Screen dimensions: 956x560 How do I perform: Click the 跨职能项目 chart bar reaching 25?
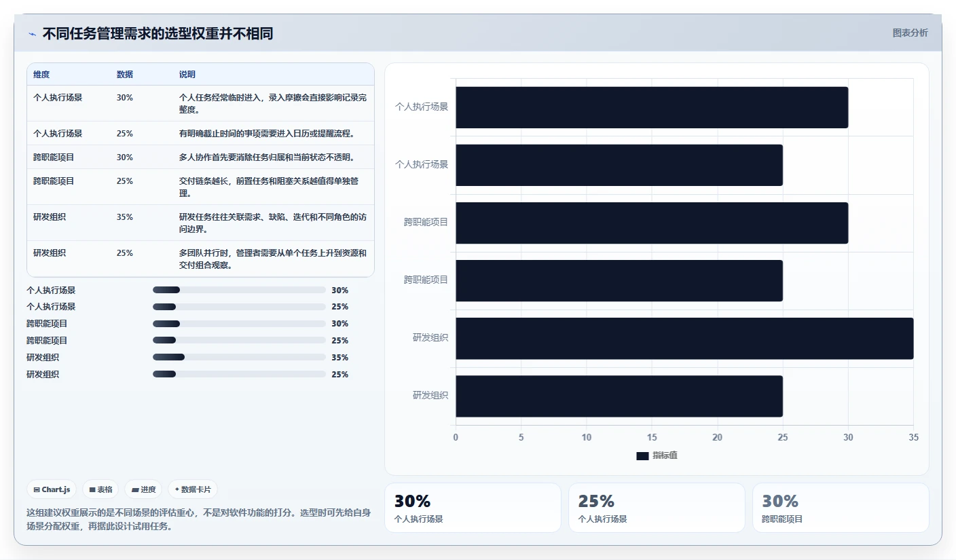(x=619, y=280)
